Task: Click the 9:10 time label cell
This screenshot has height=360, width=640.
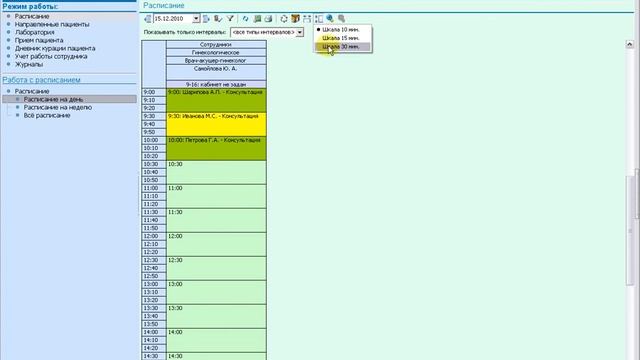Action: [154, 100]
